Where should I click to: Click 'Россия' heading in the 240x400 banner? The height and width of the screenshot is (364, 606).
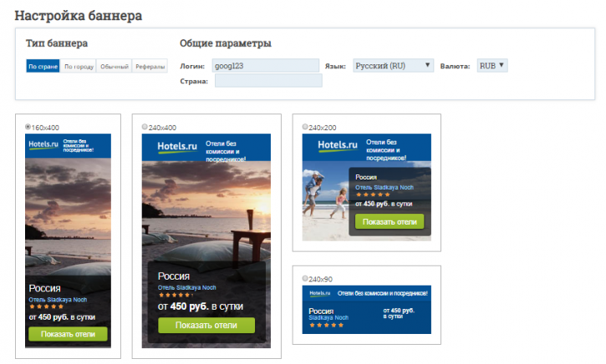pos(174,276)
